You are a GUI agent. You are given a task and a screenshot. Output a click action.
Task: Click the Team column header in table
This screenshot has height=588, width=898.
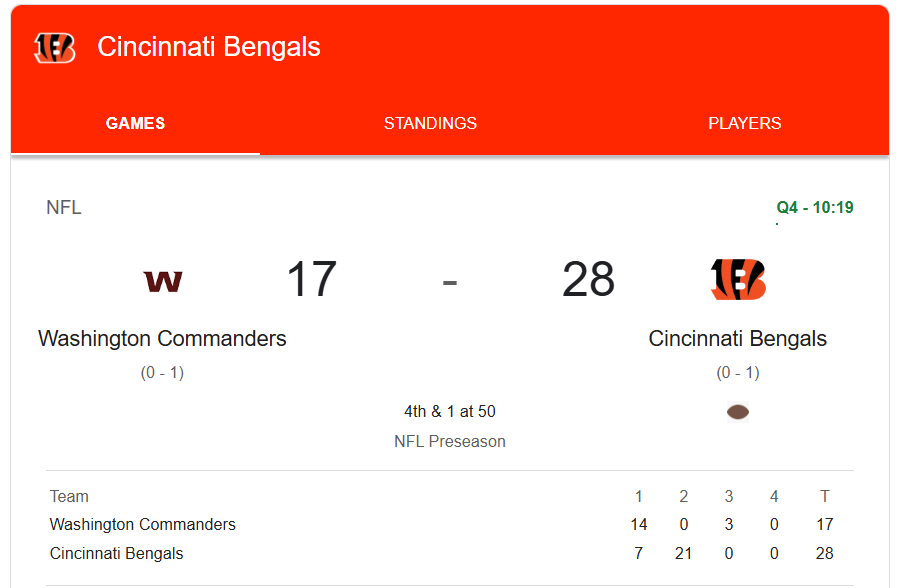(x=69, y=496)
